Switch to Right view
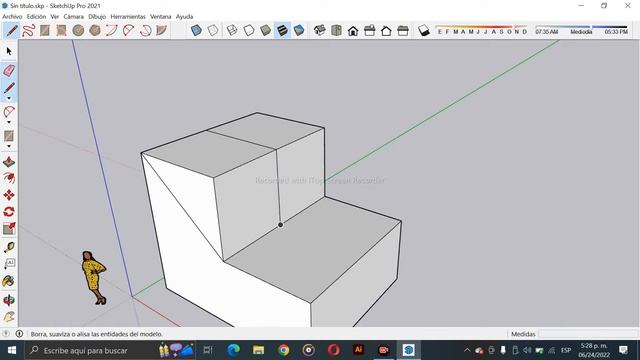 tap(370, 31)
